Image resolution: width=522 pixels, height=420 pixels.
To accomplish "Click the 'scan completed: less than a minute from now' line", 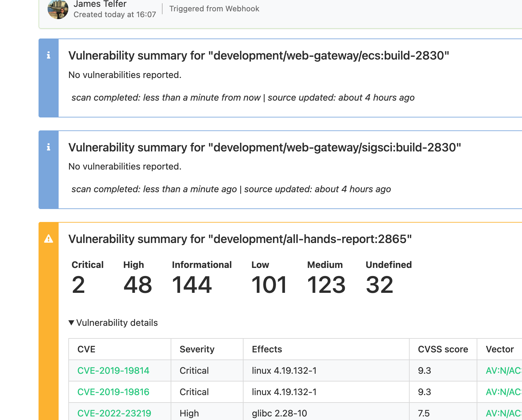I will [166, 97].
